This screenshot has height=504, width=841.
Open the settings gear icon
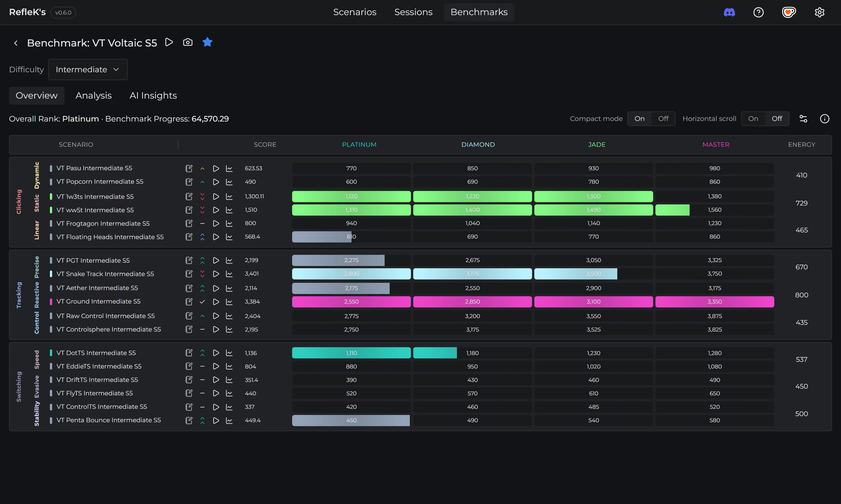820,12
